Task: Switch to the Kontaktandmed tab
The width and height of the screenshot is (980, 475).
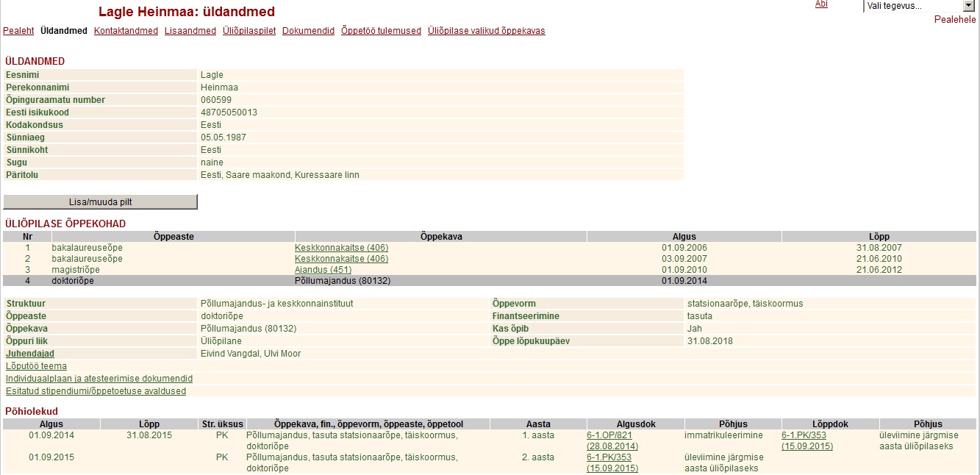Action: [126, 31]
